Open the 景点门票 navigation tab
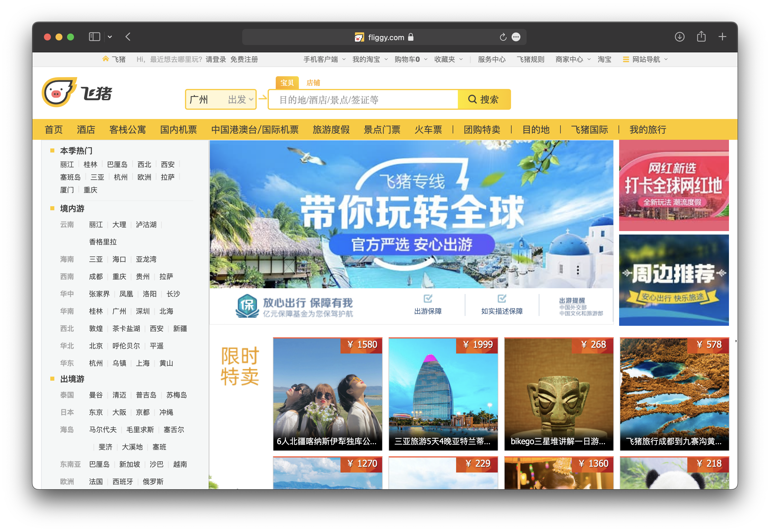The height and width of the screenshot is (532, 770). 382,130
